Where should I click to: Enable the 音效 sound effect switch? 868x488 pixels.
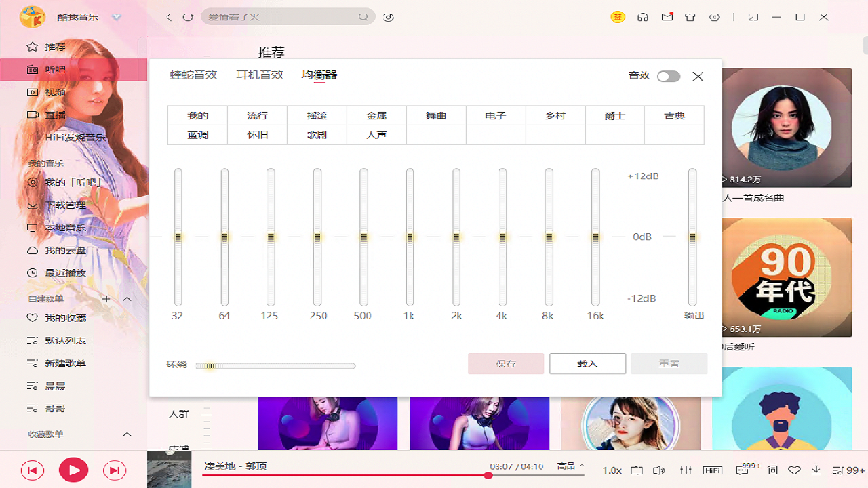[668, 77]
